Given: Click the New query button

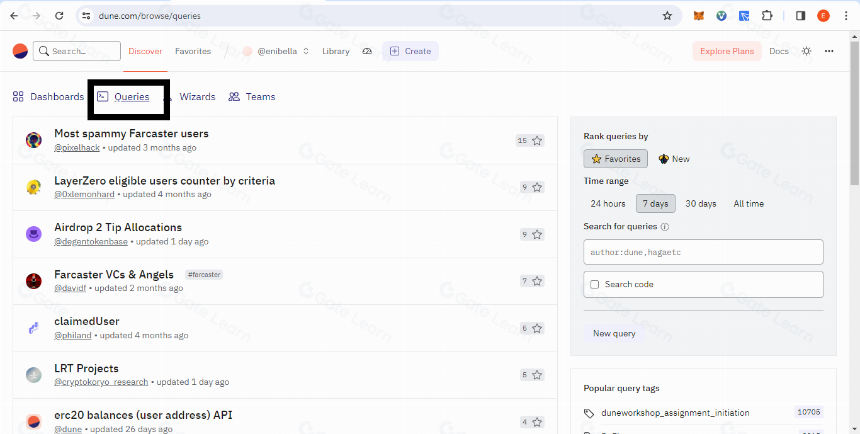Looking at the screenshot, I should tap(614, 334).
